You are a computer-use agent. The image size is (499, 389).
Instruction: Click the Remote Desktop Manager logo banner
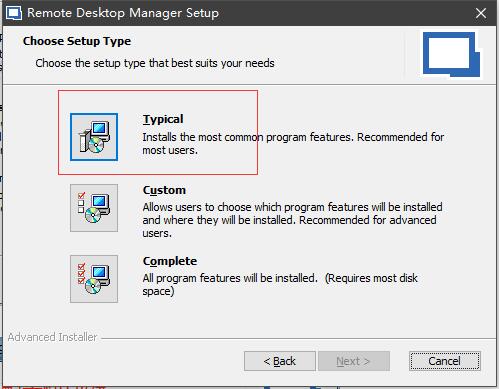tap(451, 55)
